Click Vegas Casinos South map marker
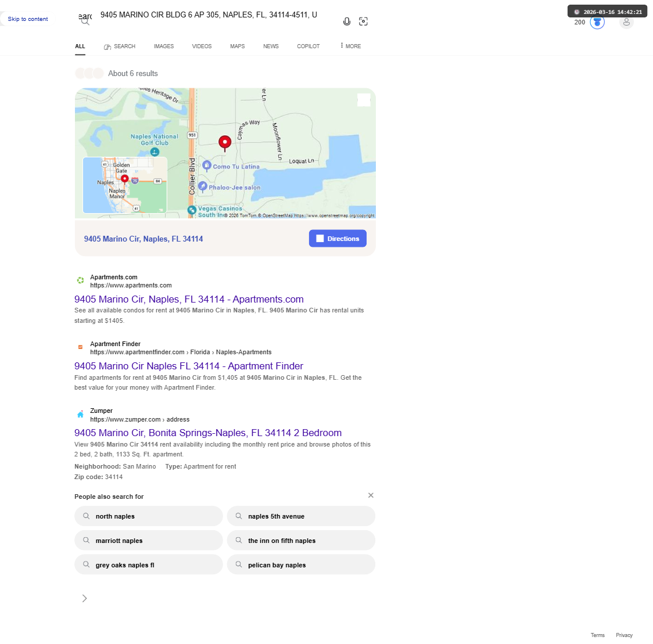The height and width of the screenshot is (644, 653). [192, 210]
